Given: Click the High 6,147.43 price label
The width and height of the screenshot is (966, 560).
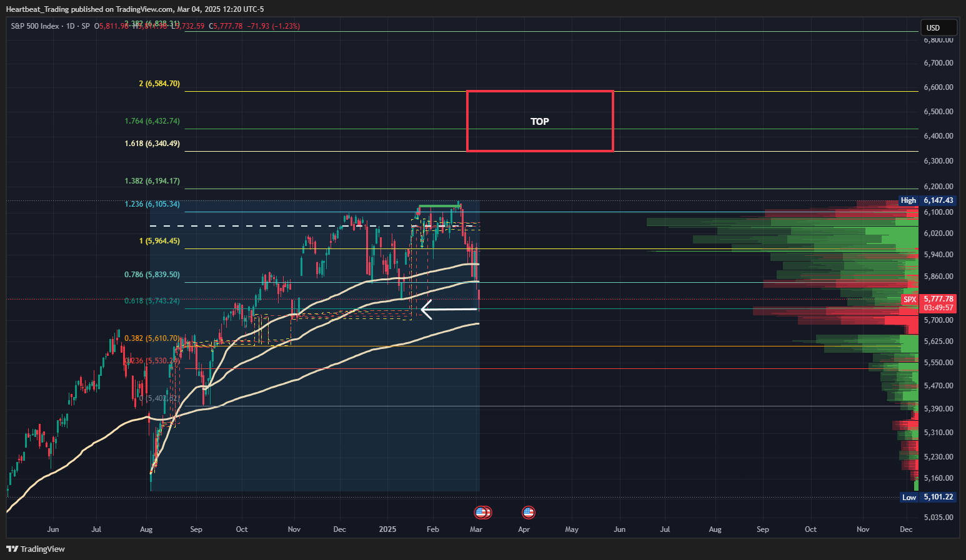Looking at the screenshot, I should (x=927, y=200).
